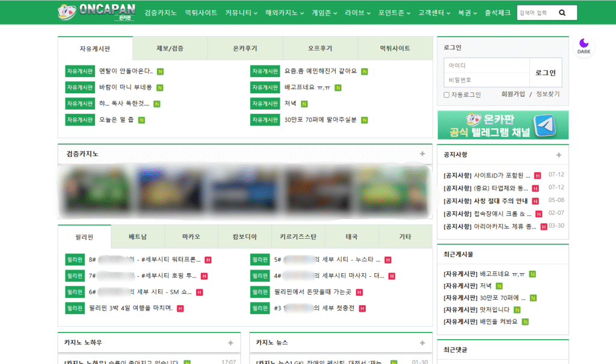
Task: Click a 필리핀 category badge next to a post
Action: [75, 259]
